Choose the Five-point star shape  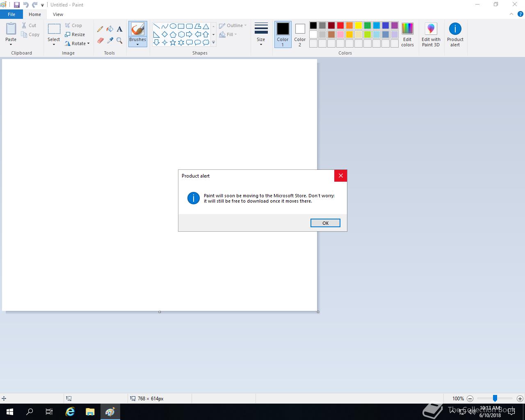tap(173, 42)
